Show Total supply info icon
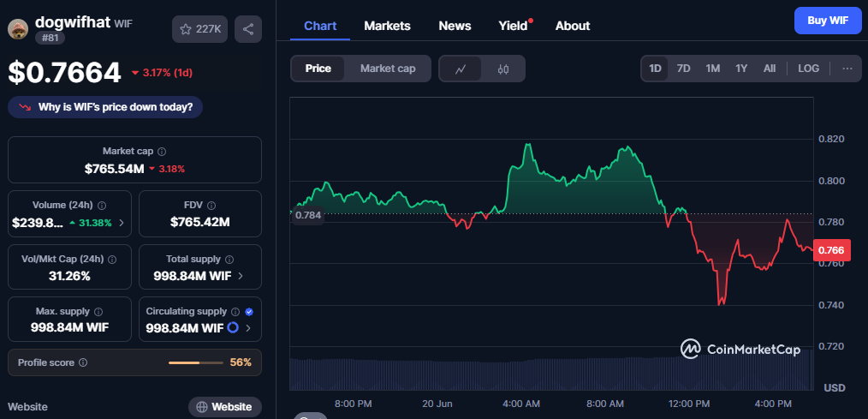This screenshot has width=868, height=419. click(x=229, y=260)
